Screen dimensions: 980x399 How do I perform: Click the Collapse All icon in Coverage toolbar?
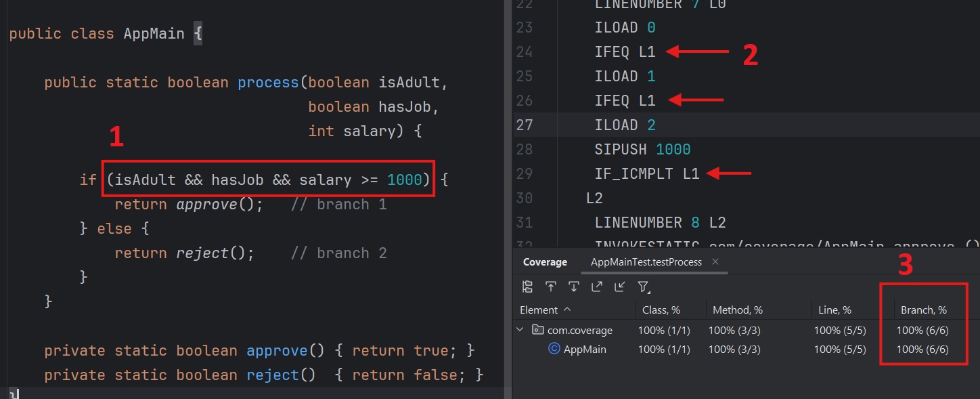[620, 287]
